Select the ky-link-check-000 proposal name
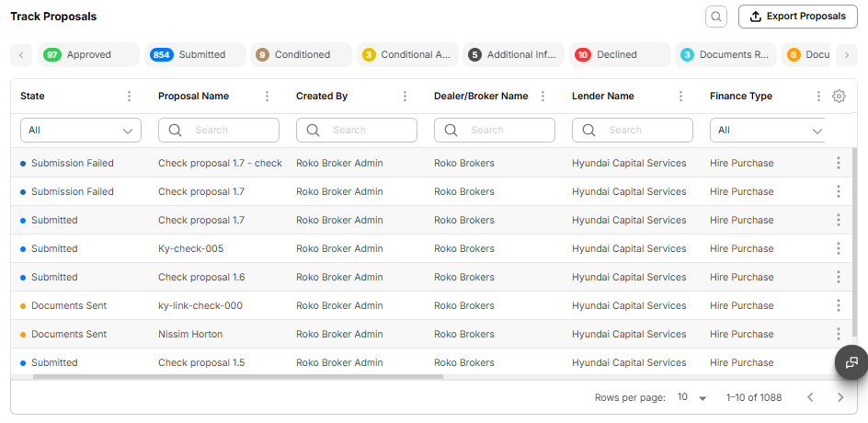 (200, 305)
